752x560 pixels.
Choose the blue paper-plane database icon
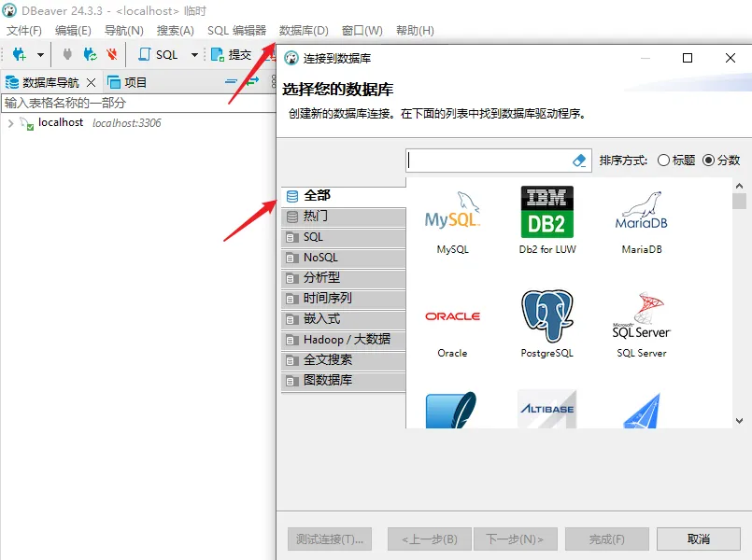pos(643,411)
